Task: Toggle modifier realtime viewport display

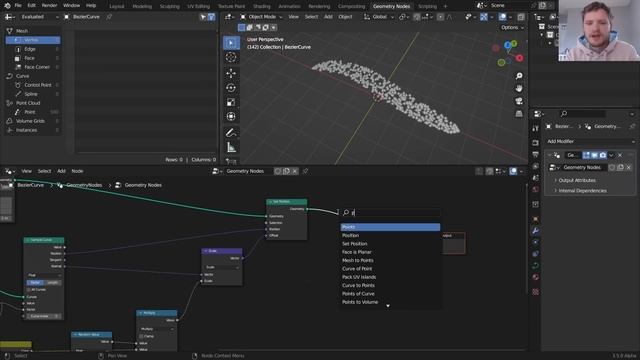Action: (x=594, y=155)
